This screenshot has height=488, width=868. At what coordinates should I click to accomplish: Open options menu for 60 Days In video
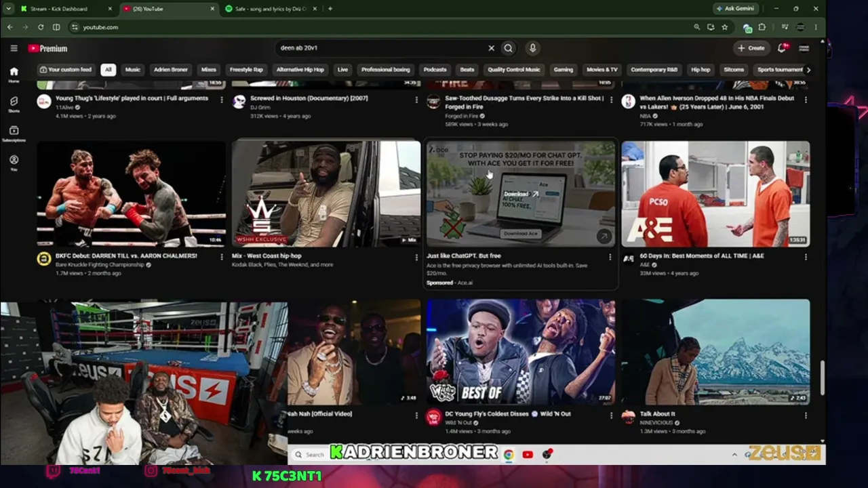coord(806,257)
